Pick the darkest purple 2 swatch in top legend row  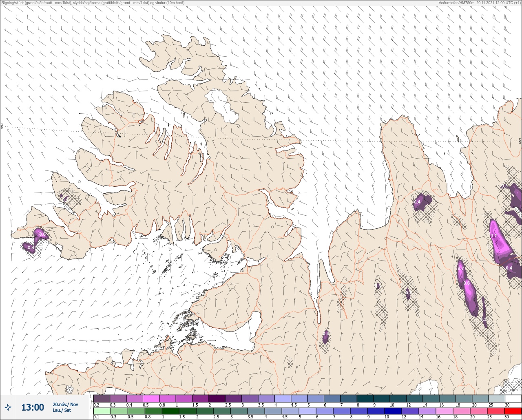coord(217,398)
